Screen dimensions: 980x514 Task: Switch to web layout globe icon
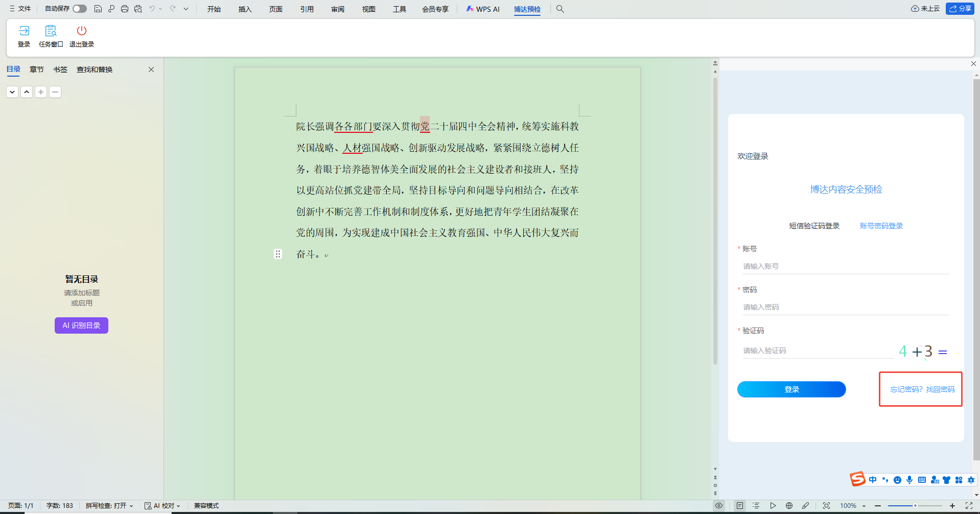click(x=789, y=505)
